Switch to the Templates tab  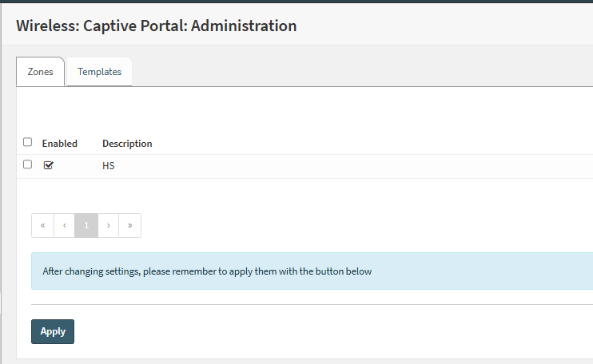(x=99, y=72)
